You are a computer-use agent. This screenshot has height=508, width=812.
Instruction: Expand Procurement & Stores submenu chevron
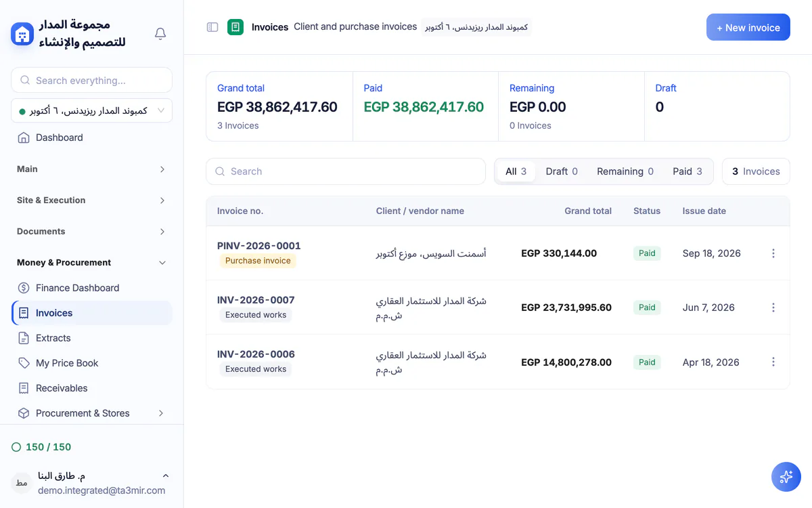click(161, 413)
